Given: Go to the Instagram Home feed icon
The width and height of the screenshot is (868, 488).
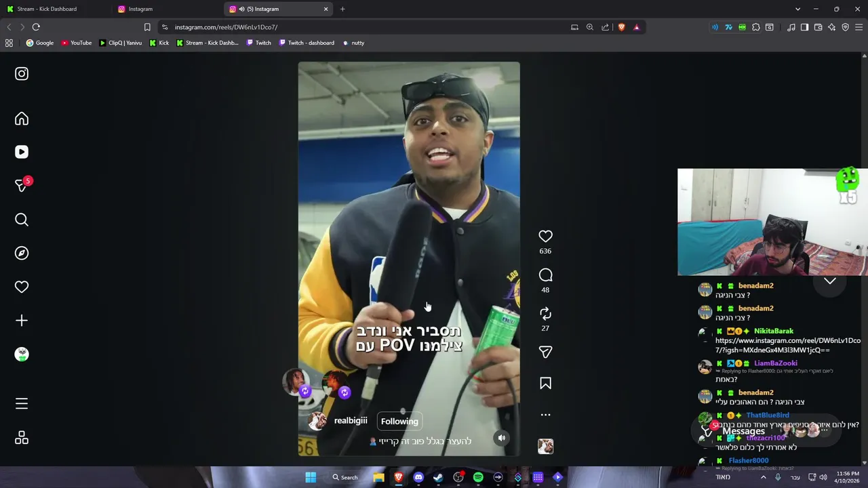Looking at the screenshot, I should [22, 119].
